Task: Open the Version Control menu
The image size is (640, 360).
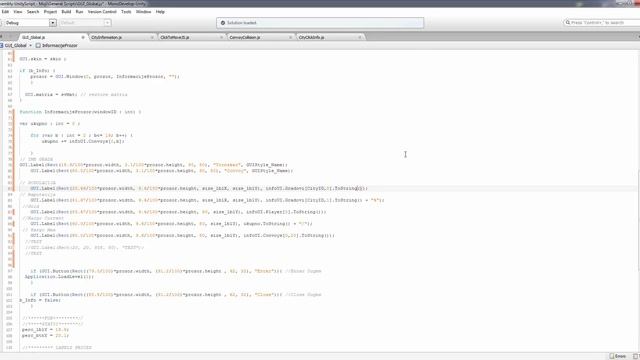Action: (x=102, y=12)
